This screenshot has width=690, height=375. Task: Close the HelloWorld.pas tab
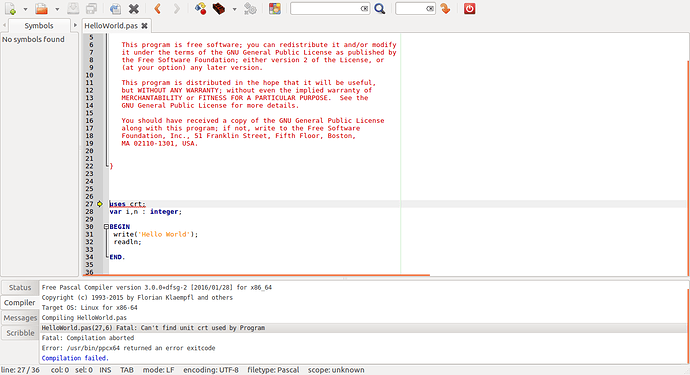(144, 26)
